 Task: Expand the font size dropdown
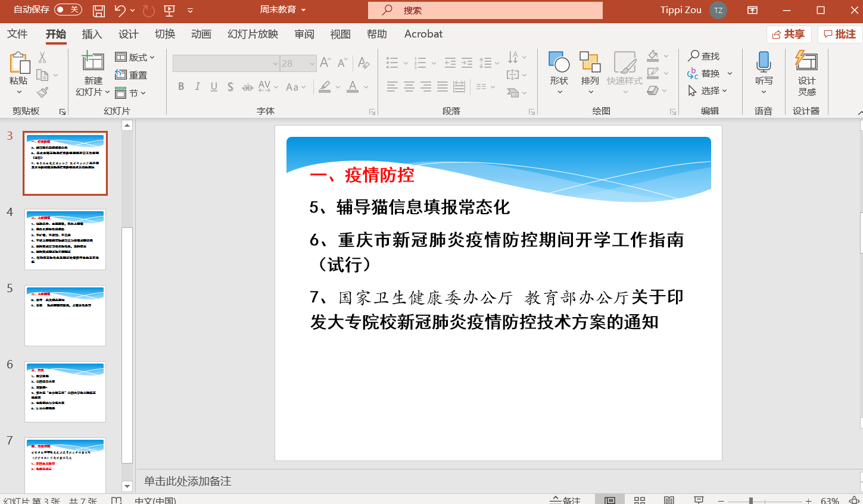pyautogui.click(x=312, y=64)
